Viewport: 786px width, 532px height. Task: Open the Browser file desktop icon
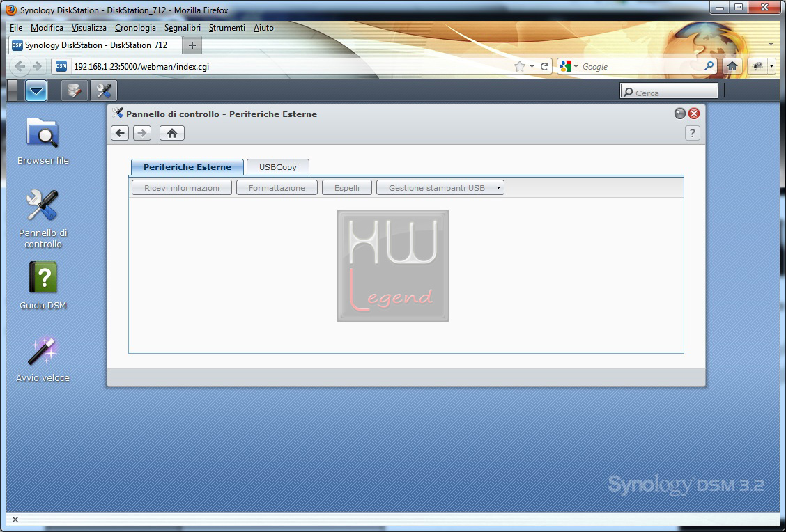[43, 141]
